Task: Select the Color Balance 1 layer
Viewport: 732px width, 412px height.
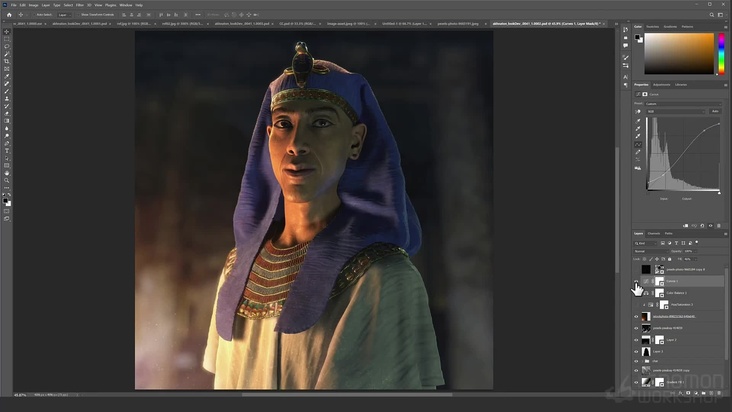Action: coord(679,293)
